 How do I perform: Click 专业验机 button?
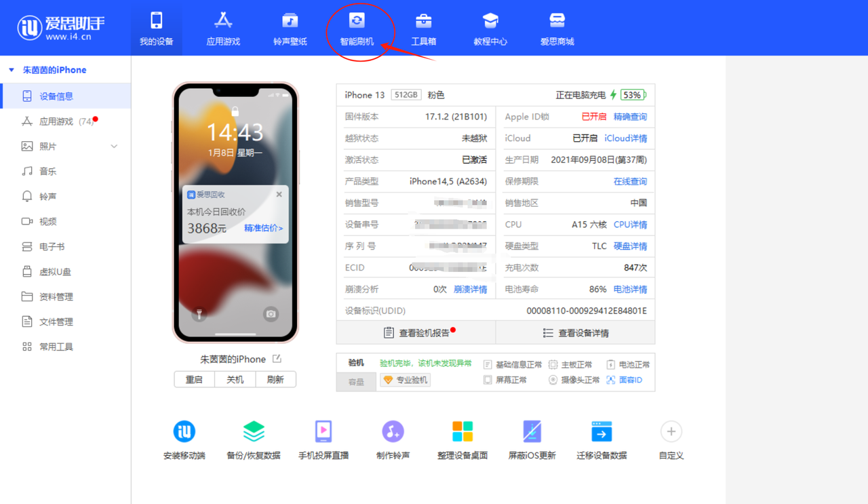(406, 380)
